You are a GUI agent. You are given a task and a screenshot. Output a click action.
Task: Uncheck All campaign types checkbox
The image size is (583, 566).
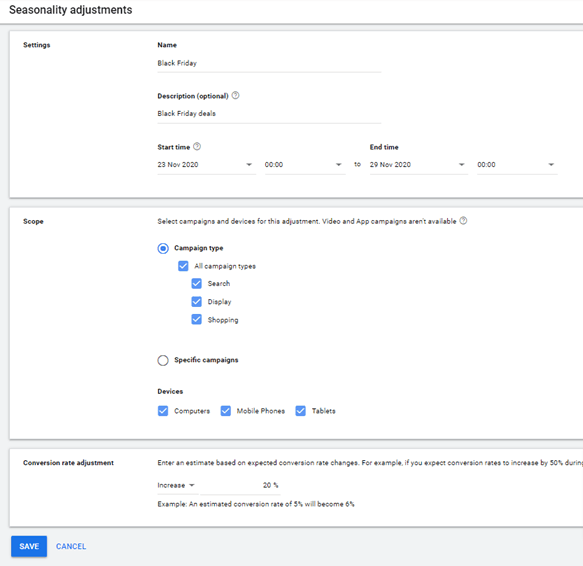coord(183,266)
